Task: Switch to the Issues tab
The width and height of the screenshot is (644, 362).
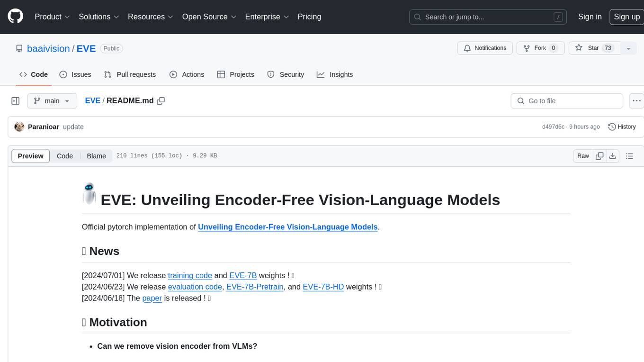Action: click(75, 74)
